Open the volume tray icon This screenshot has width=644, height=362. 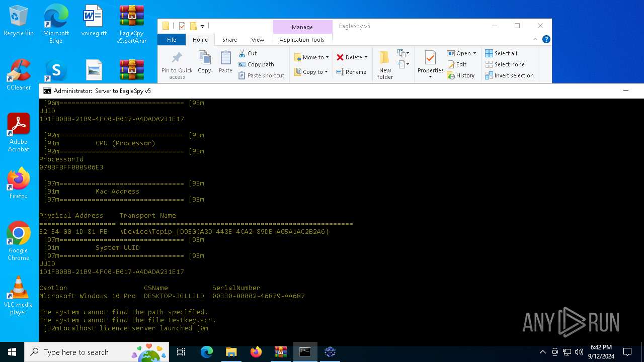(x=579, y=352)
